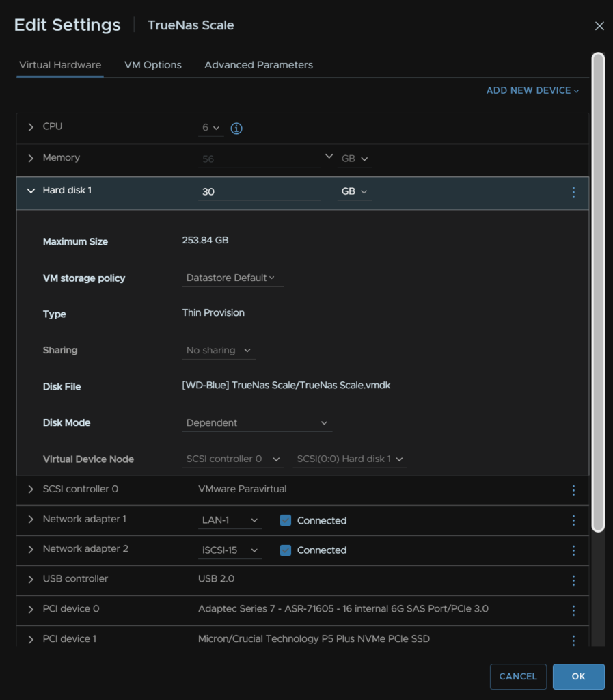The width and height of the screenshot is (613, 700).
Task: Open the SCSI(0:0) Hard disk 1 dropdown
Action: 350,459
